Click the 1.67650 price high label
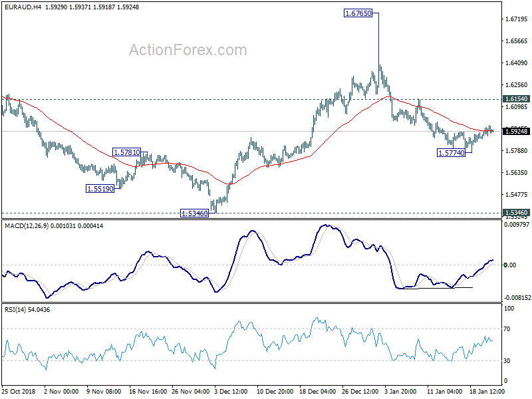532x399 pixels. coord(358,13)
